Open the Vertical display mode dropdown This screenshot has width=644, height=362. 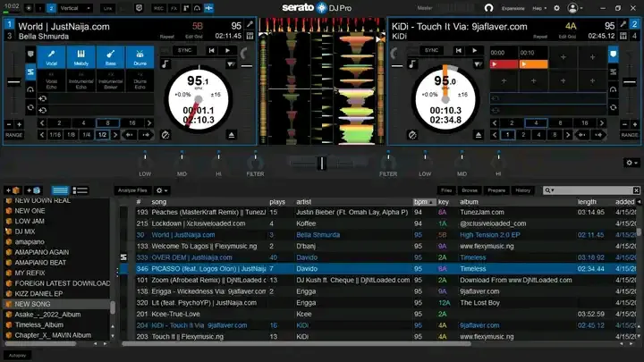tap(75, 8)
